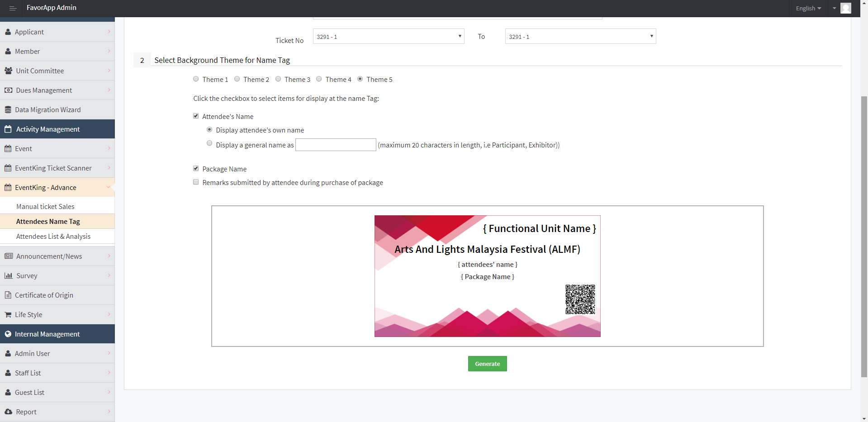
Task: Click the Report cloud download icon
Action: pyautogui.click(x=8, y=412)
